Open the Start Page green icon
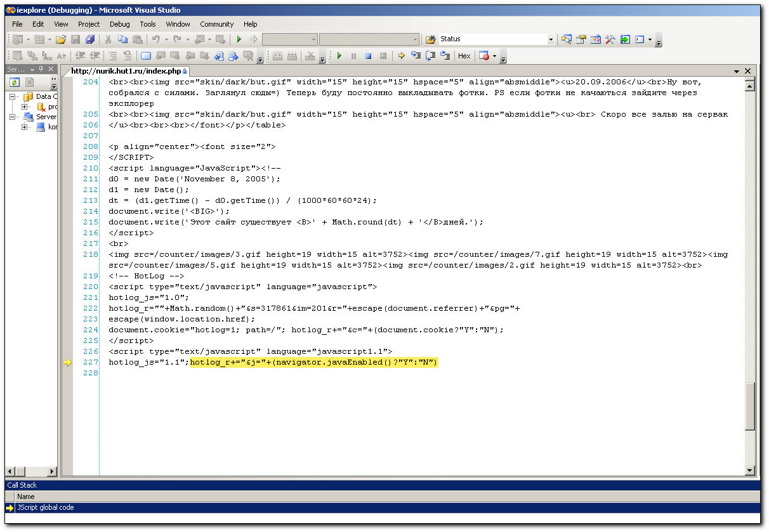 tap(625, 39)
